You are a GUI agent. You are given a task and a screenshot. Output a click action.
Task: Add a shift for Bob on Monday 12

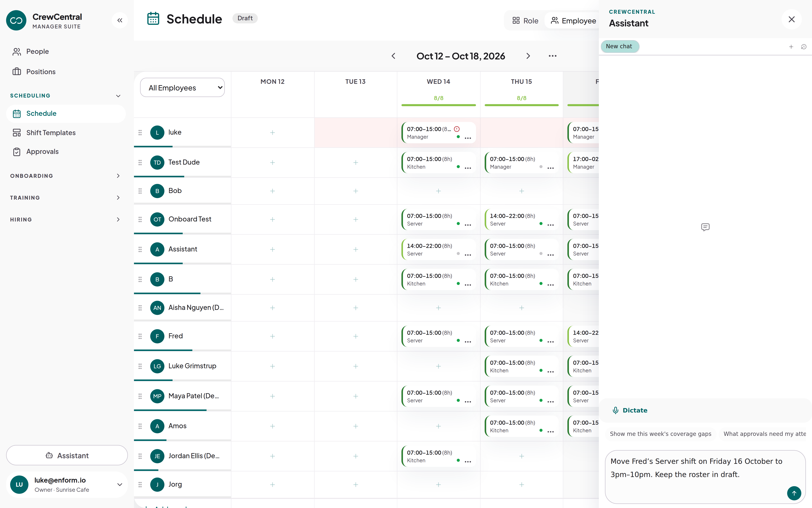coord(273,191)
